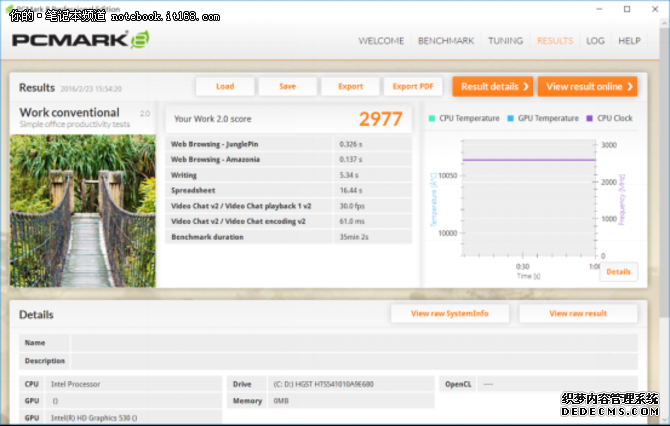Minimize the PCMark window

(599, 9)
